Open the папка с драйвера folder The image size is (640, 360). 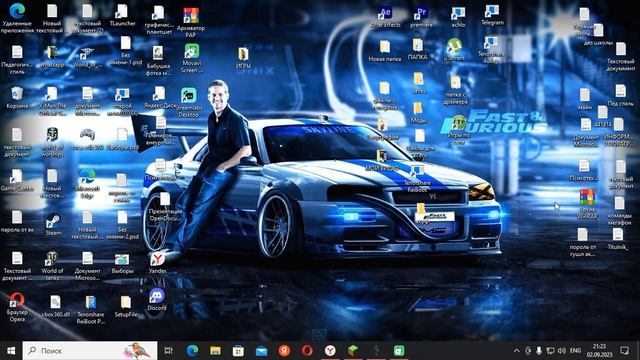pos(456,90)
